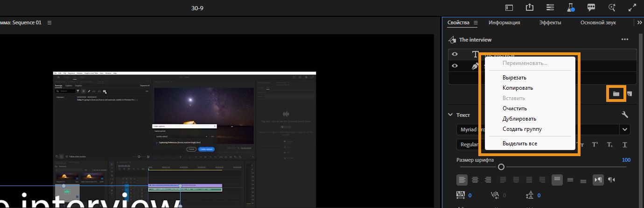Toggle full screen with the arrows icon
644x208 pixels.
[632, 7]
